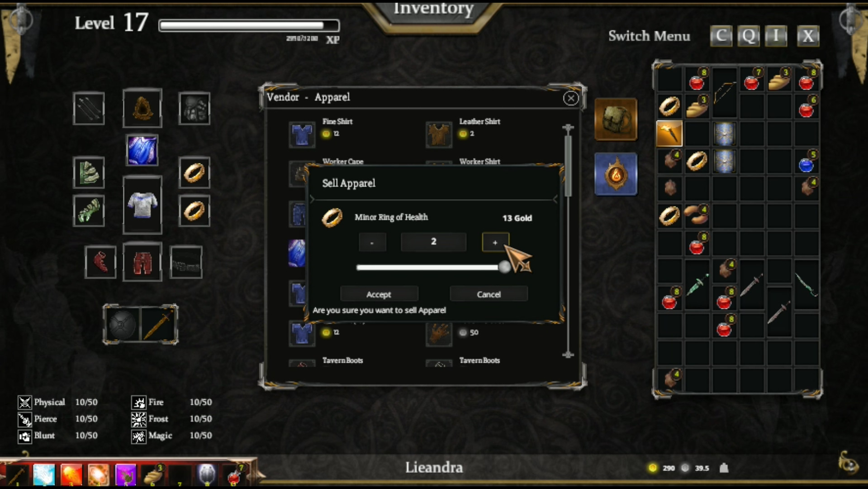Click the plus quantity button
The width and height of the screenshot is (868, 489).
coord(495,242)
